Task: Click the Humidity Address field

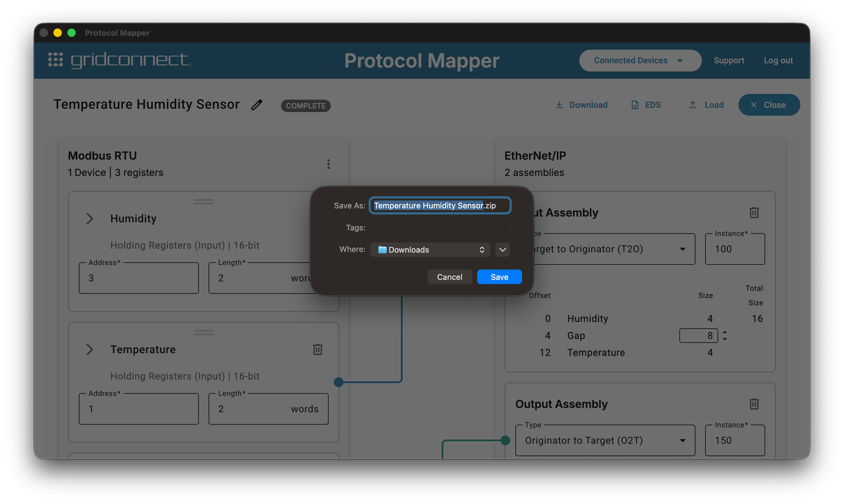Action: click(x=139, y=278)
